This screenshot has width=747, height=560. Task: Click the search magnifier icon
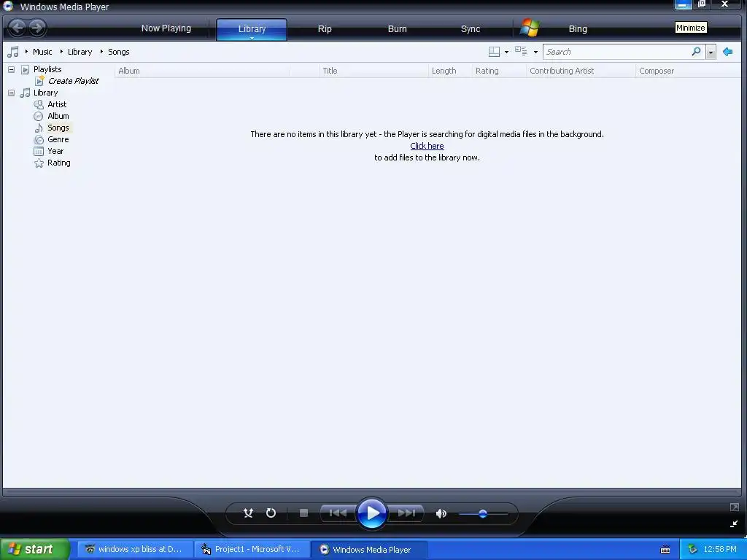pyautogui.click(x=696, y=51)
